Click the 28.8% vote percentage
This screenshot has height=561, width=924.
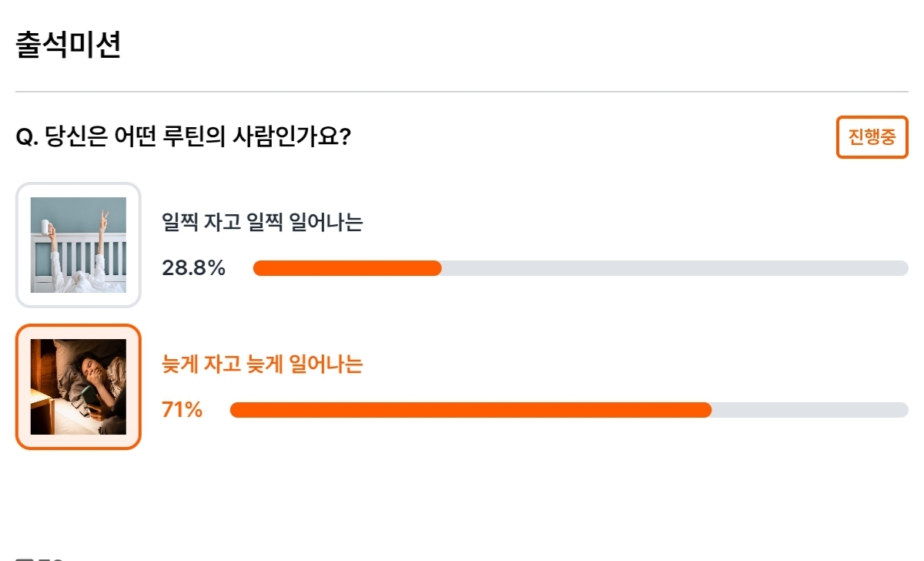tap(193, 268)
